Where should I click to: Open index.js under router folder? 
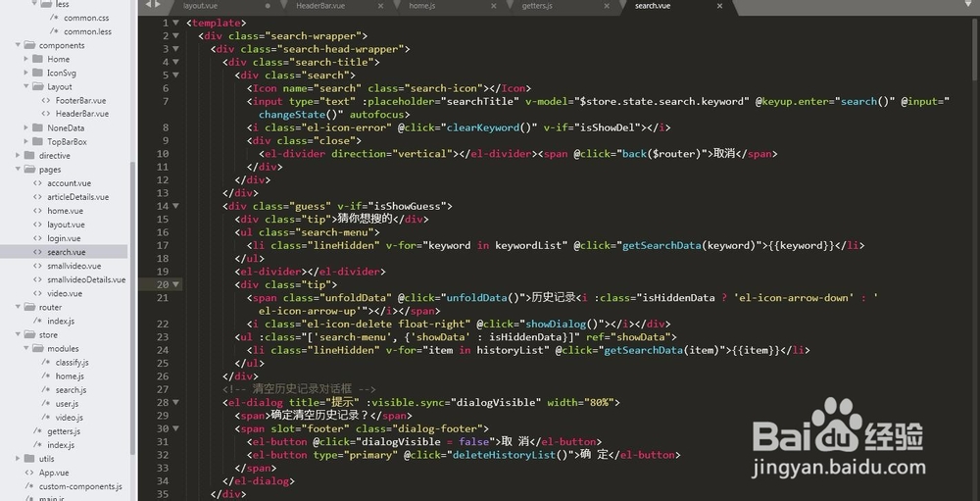coord(61,321)
